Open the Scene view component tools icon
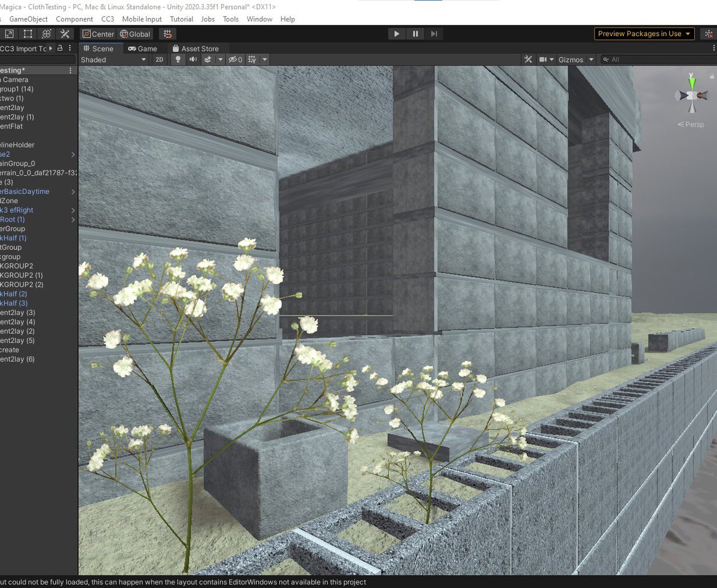This screenshot has width=717, height=588. click(x=528, y=60)
